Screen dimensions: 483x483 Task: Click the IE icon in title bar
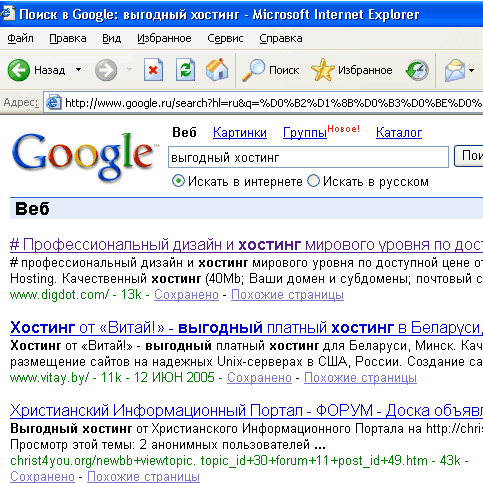[x=7, y=14]
